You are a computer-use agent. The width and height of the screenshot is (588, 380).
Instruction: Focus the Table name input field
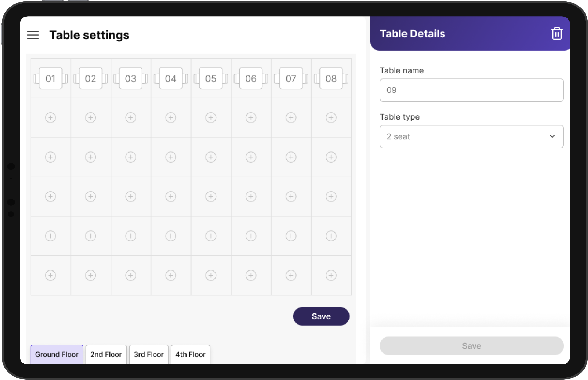tap(471, 90)
